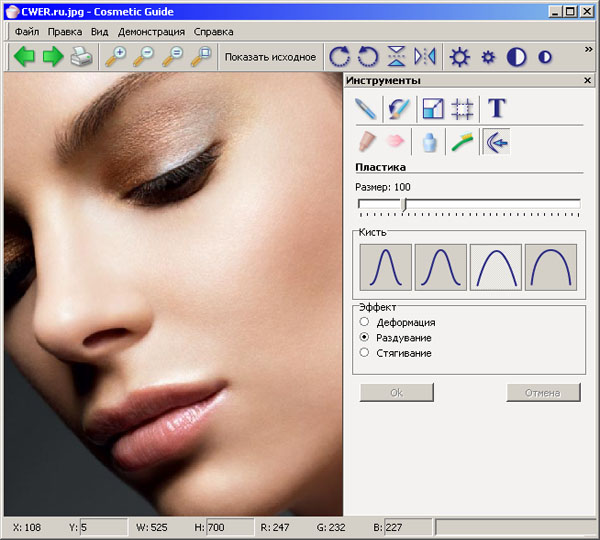Viewport: 600px width, 540px height.
Task: Click the green undo back arrow
Action: click(x=24, y=57)
